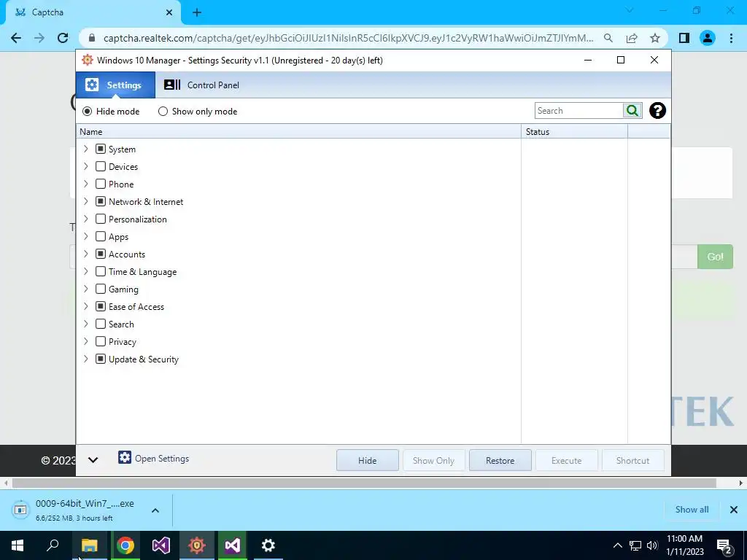Click the Name column header

[298, 132]
